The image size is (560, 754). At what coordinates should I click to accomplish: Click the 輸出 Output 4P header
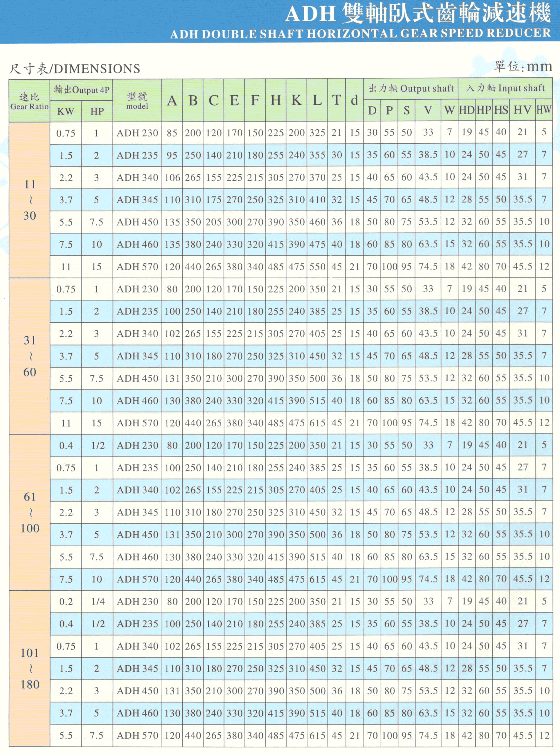[82, 90]
